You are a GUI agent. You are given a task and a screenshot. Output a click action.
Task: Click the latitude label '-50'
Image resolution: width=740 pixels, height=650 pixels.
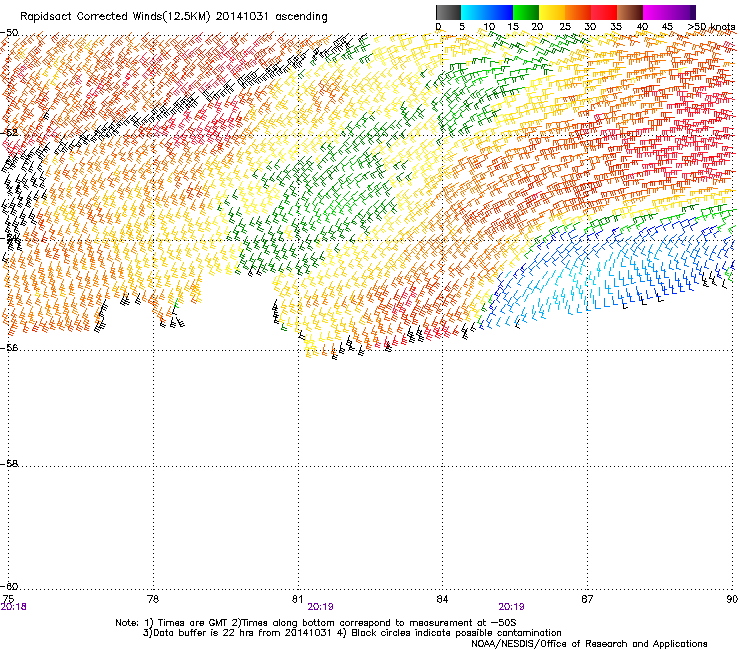[x=9, y=33]
